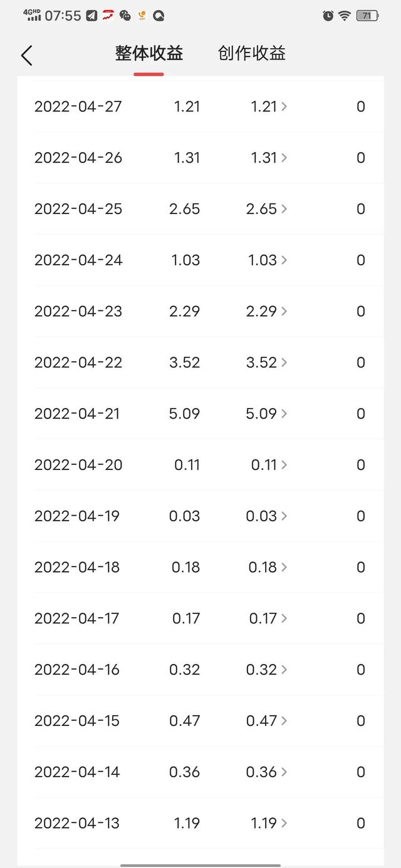Expand the 2022-04-13 earnings detail chevron
This screenshot has height=868, width=401.
click(284, 823)
